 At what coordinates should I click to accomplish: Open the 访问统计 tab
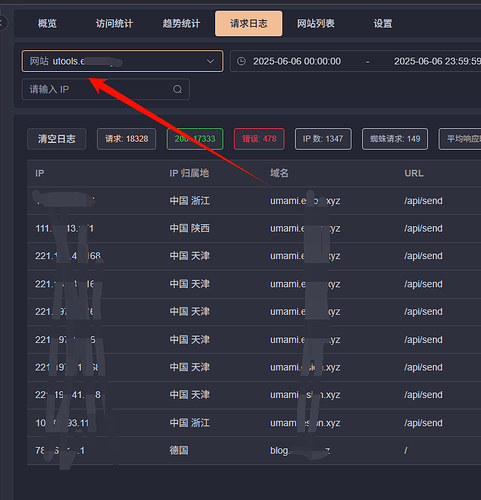(x=114, y=24)
